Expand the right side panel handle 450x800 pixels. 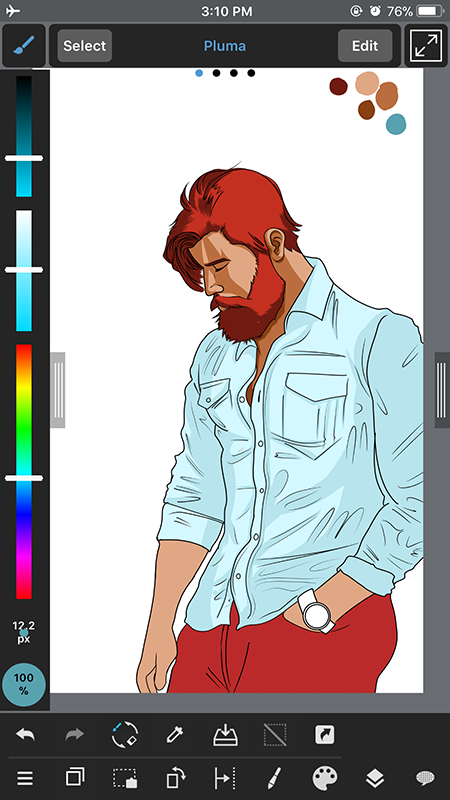[442, 390]
